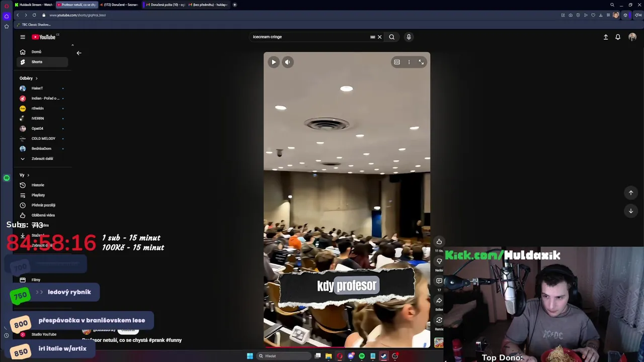Open the Spotify icon in Opera sidebar

pyautogui.click(x=7, y=178)
